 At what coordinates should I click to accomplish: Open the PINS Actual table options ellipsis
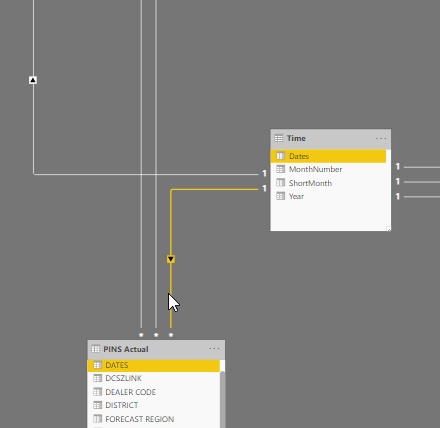(x=214, y=349)
